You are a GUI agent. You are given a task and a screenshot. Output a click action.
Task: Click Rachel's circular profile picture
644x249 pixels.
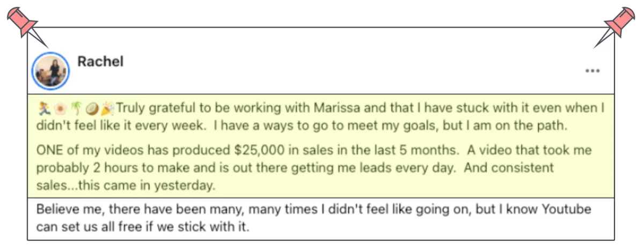(50, 70)
